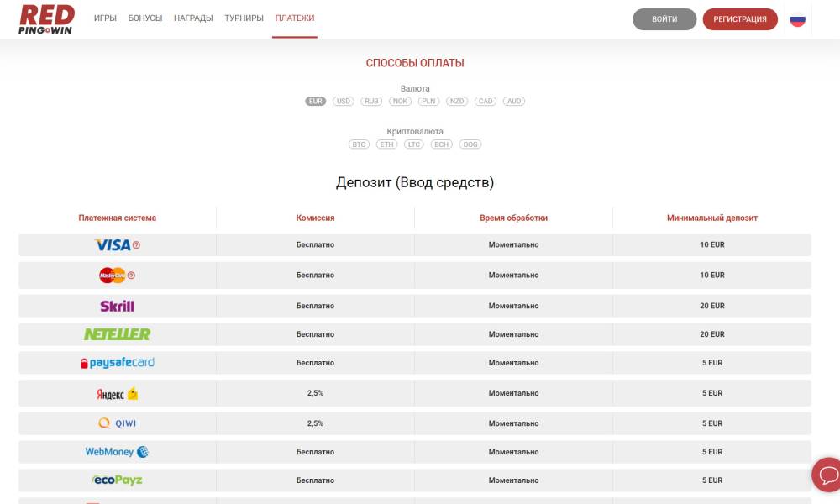The image size is (840, 504).
Task: Click the ВОЙТИ login button
Action: pos(664,19)
